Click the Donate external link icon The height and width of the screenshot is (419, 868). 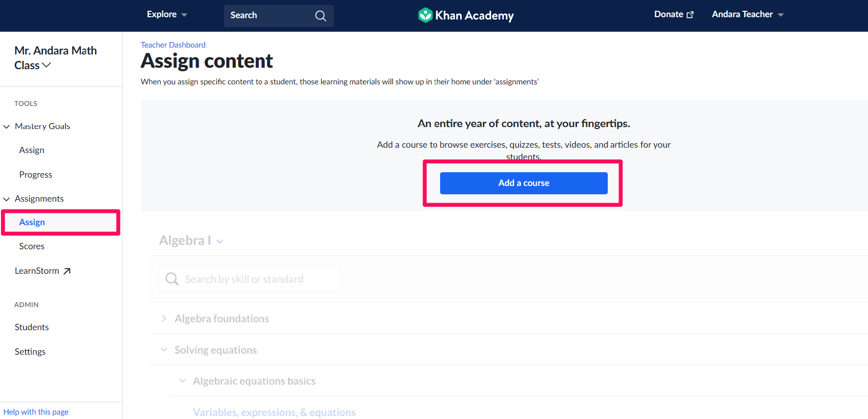tap(690, 15)
